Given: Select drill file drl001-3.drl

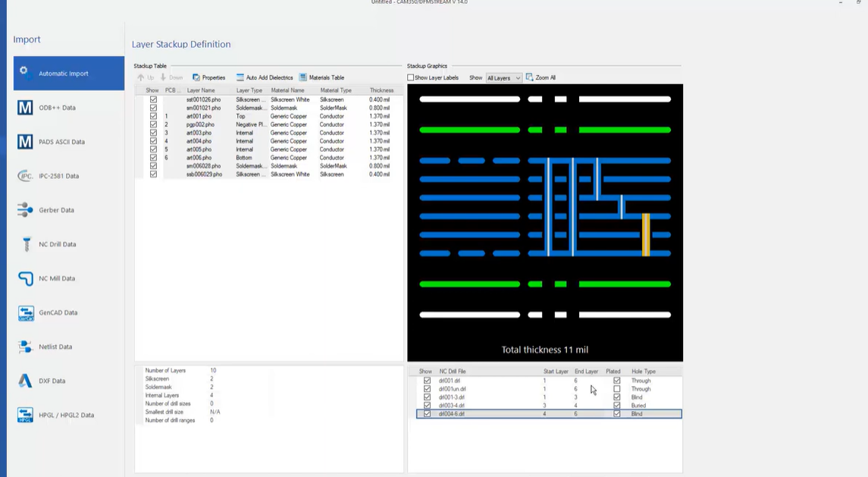Looking at the screenshot, I should pos(451,397).
